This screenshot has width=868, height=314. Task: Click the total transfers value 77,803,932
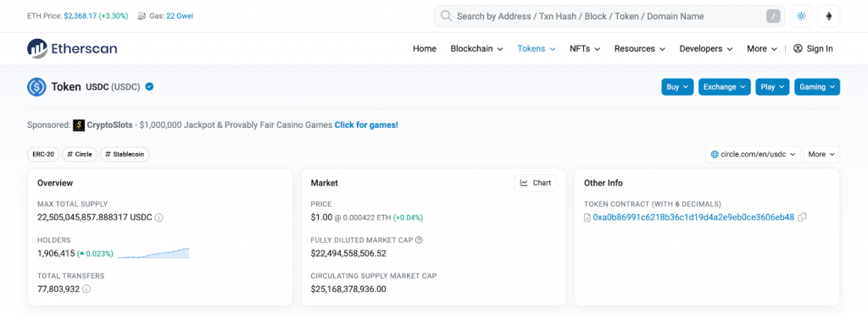(x=58, y=289)
